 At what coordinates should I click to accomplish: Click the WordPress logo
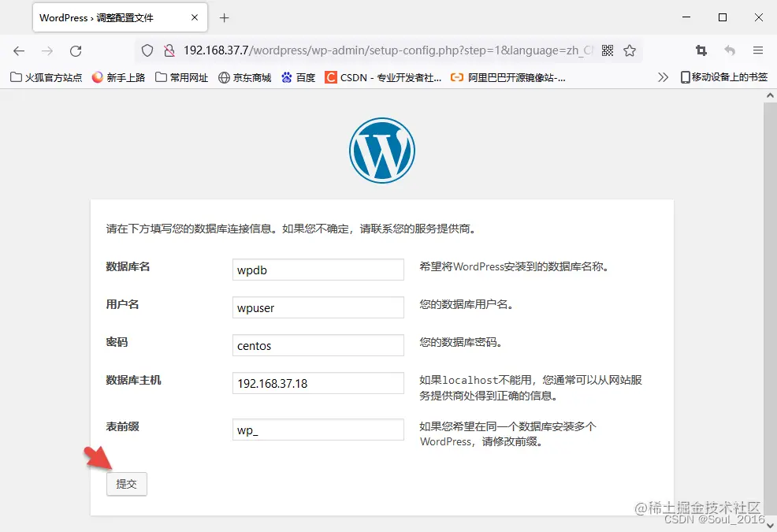coord(382,151)
